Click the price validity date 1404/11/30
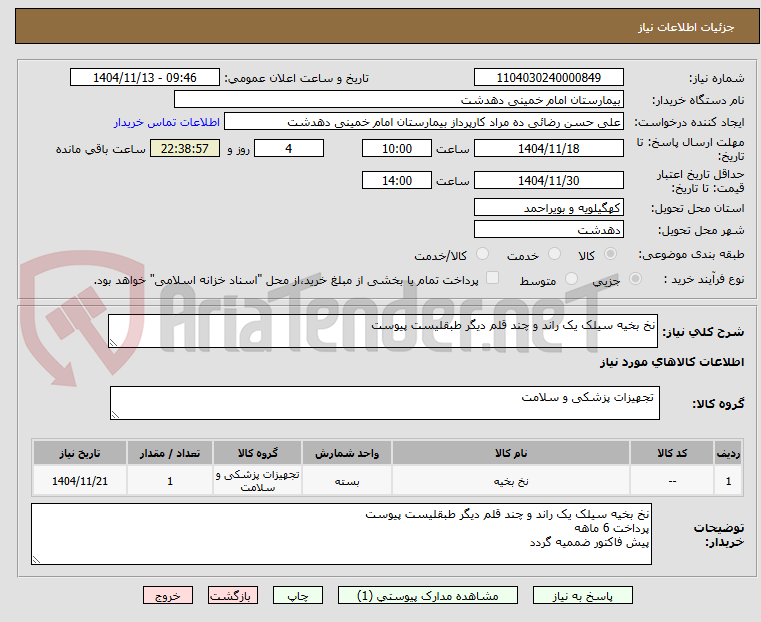The width and height of the screenshot is (761, 622). (x=548, y=180)
